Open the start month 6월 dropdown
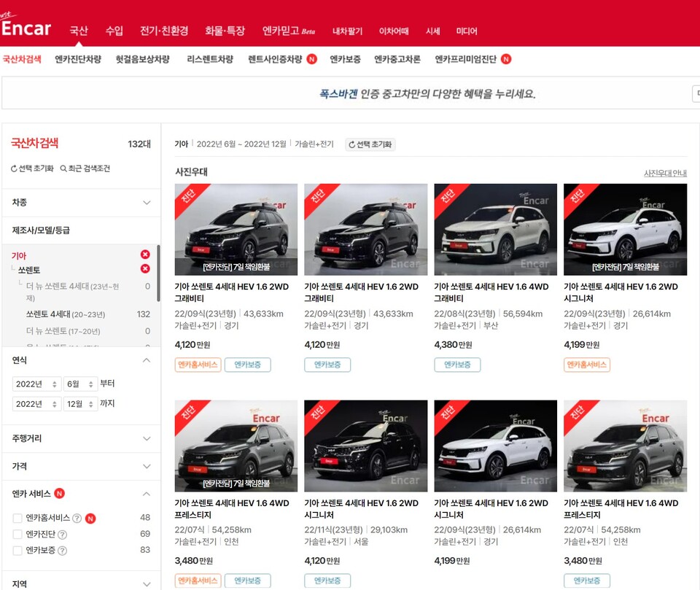 [x=80, y=384]
